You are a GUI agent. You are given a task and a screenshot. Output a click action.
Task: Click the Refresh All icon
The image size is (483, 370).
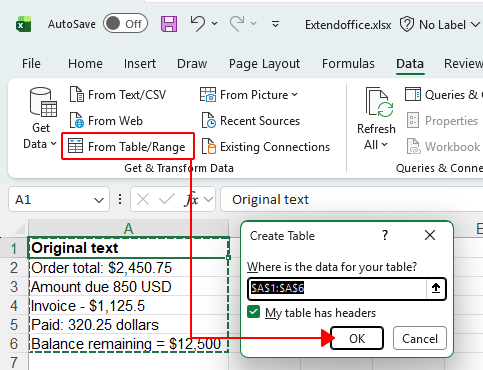(x=379, y=102)
